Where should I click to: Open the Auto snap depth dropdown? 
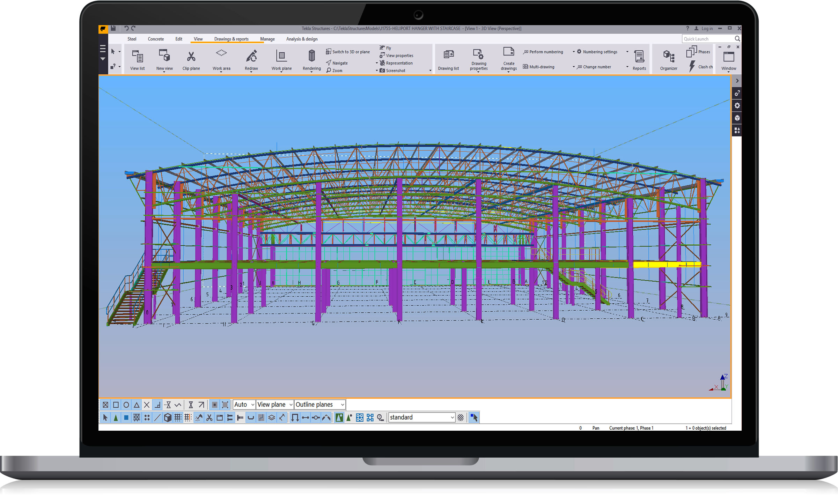(252, 405)
